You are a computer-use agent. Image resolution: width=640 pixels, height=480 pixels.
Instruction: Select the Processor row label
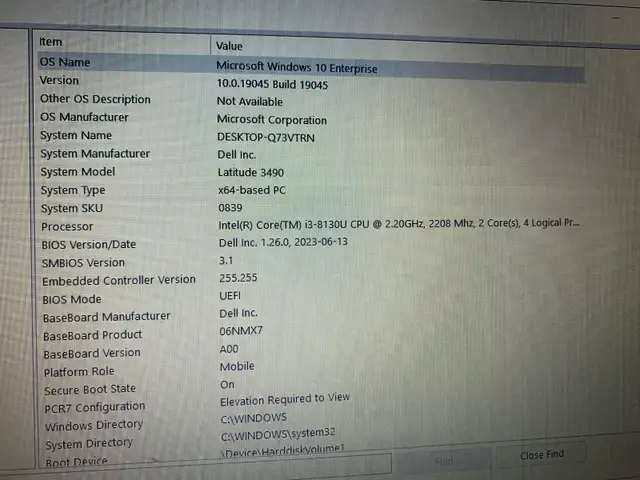[x=67, y=227]
